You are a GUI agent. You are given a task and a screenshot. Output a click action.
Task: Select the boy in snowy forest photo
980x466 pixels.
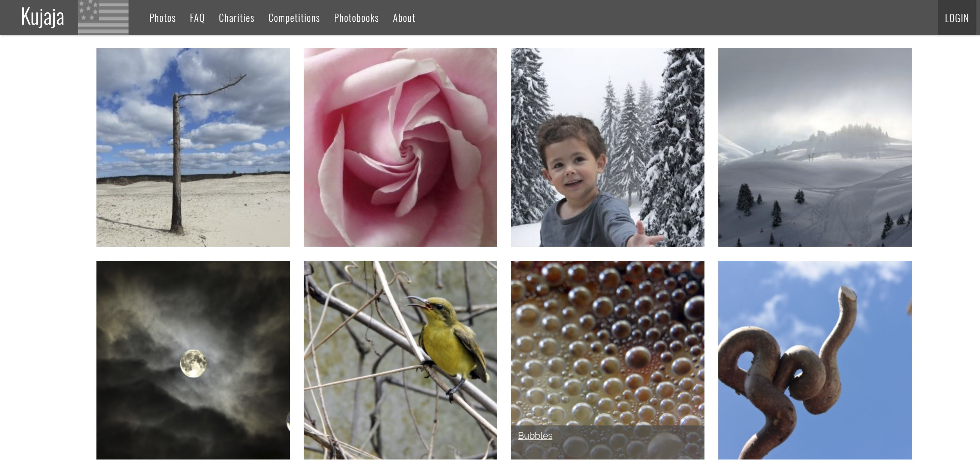[607, 147]
